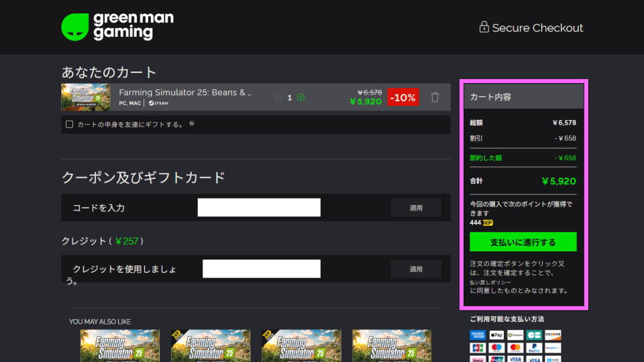Click the red -10% discount badge
This screenshot has width=644, height=362.
pos(403,97)
